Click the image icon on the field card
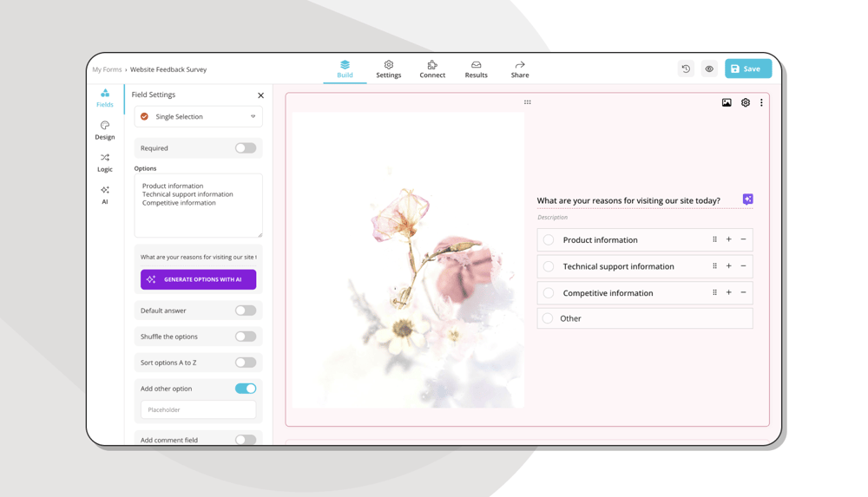Screen dimensions: 868x497 pos(727,102)
